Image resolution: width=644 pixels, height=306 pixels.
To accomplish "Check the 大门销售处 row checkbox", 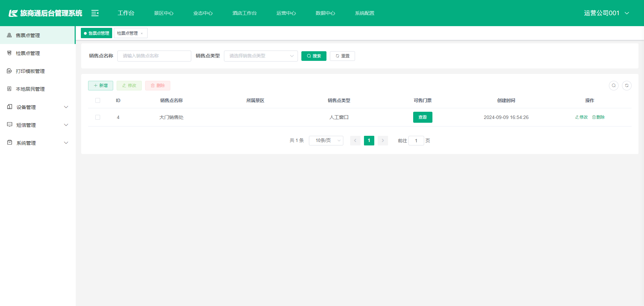I will pyautogui.click(x=98, y=117).
